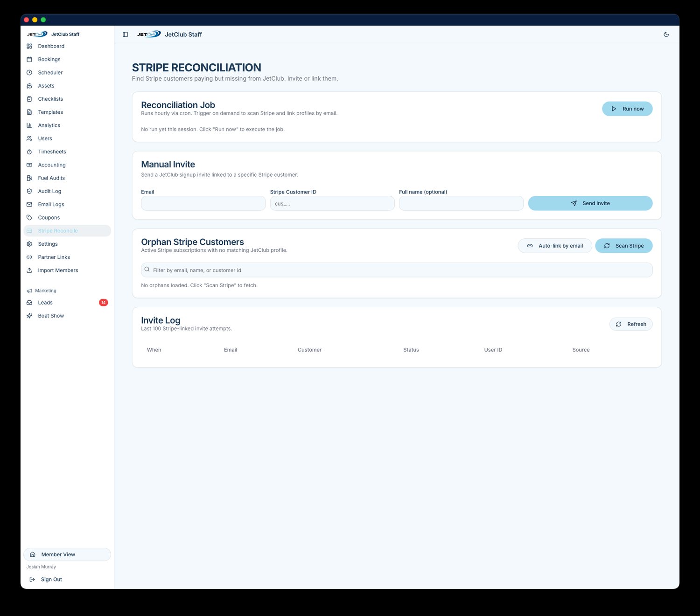Viewport: 700px width, 616px height.
Task: Toggle dark mode with the moon icon
Action: pos(666,35)
